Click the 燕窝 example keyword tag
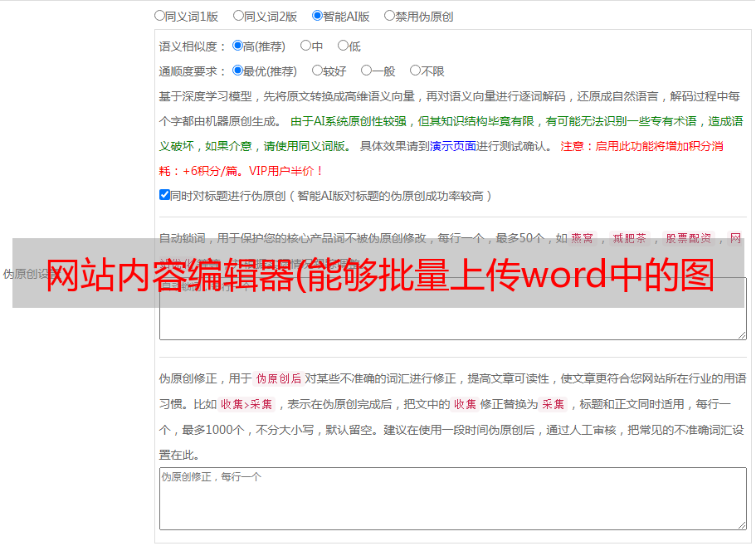Viewport: 756px width, 546px height. pos(582,238)
